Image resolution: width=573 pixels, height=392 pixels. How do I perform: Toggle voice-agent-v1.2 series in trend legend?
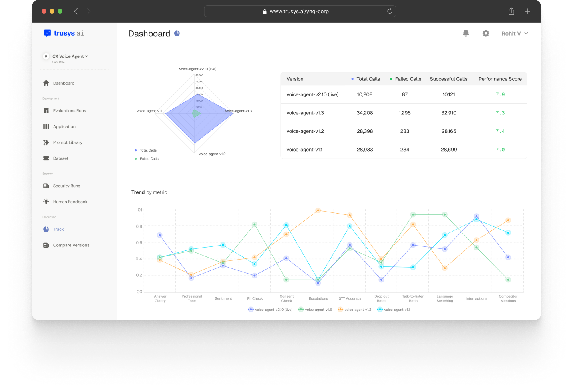[x=354, y=310]
